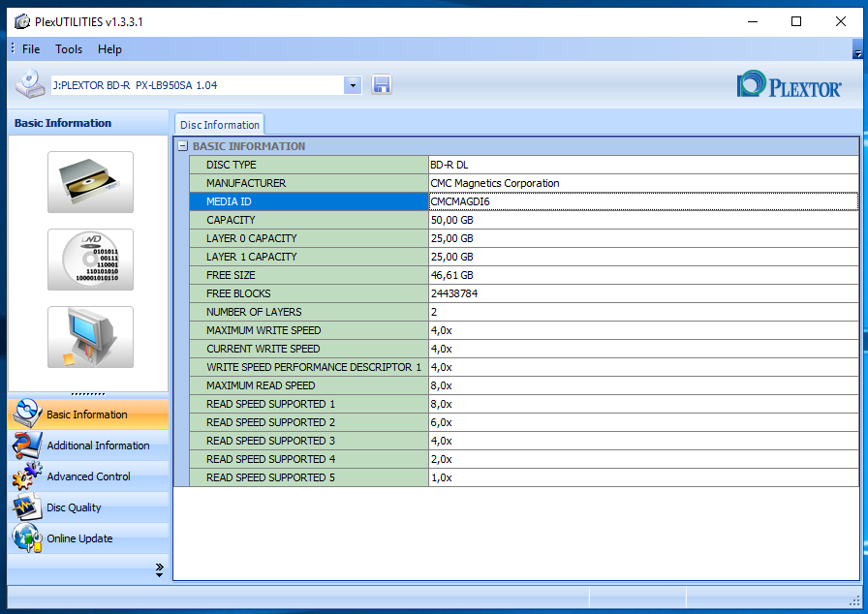
Task: Open Additional Information section
Action: (x=88, y=445)
